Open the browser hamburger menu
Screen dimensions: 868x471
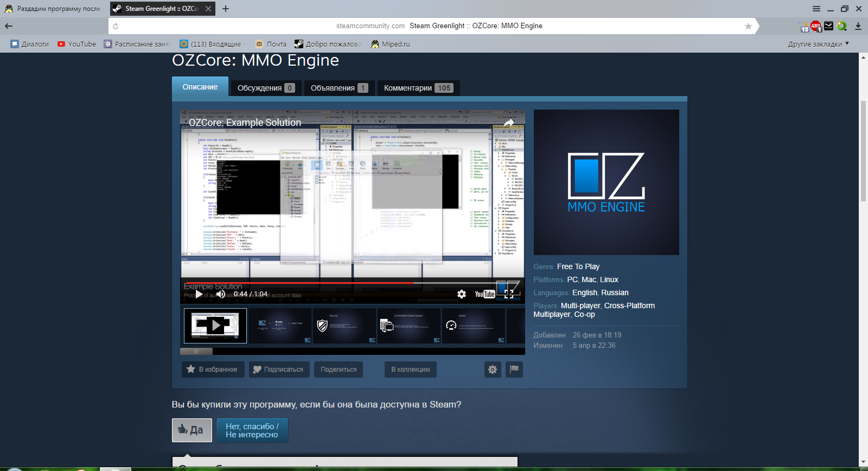pos(816,9)
